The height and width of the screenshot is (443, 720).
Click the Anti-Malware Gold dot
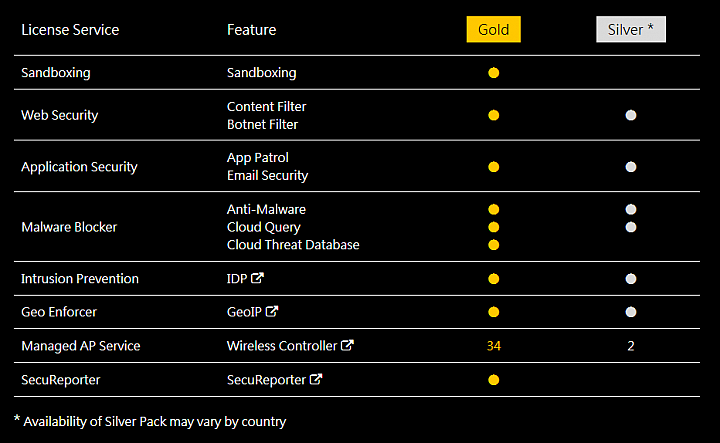tap(494, 209)
